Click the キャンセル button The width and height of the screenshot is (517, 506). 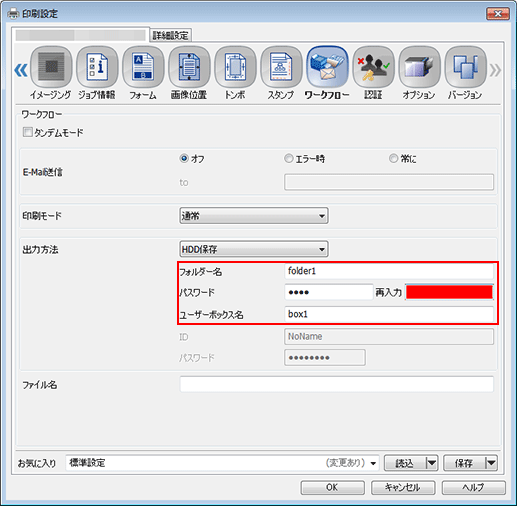tap(403, 487)
